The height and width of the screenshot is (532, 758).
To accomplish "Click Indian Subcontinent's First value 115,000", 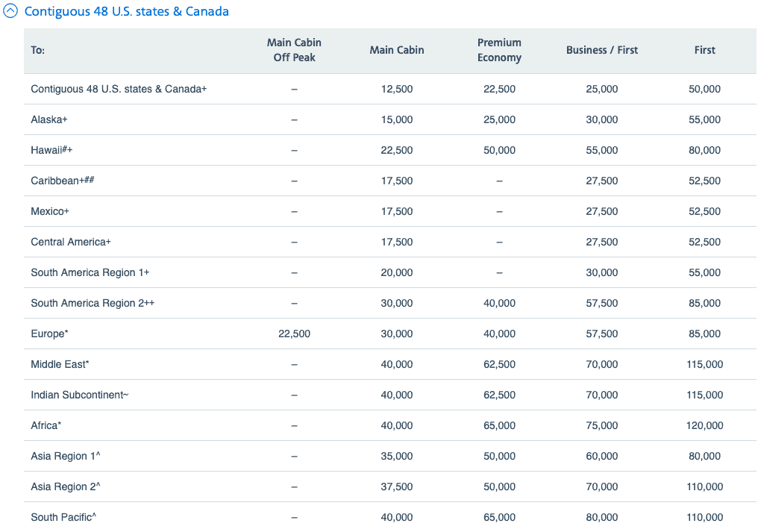I will pyautogui.click(x=704, y=395).
